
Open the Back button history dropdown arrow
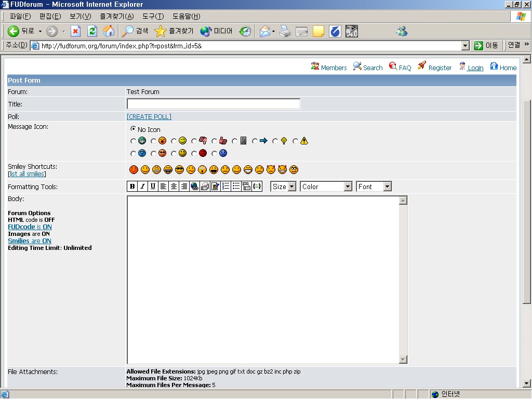(40, 32)
